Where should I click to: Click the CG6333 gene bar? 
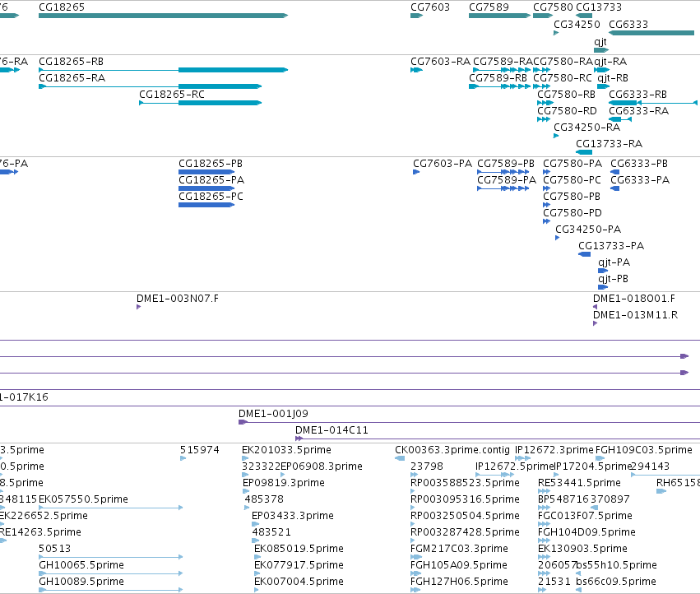(651, 33)
